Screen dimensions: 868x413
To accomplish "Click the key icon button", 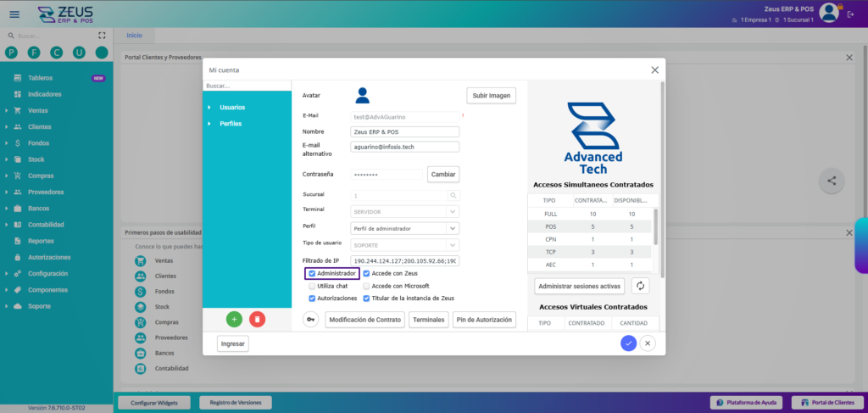I will (x=311, y=320).
